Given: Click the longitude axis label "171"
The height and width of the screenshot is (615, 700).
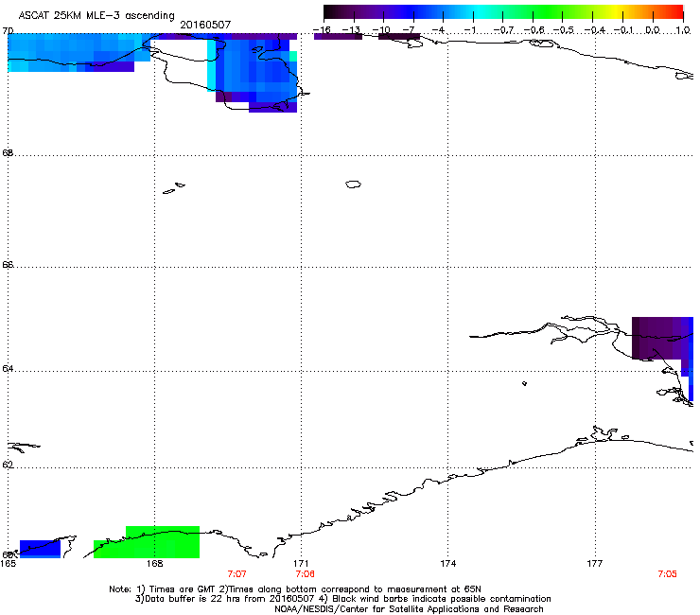Looking at the screenshot, I should [301, 564].
